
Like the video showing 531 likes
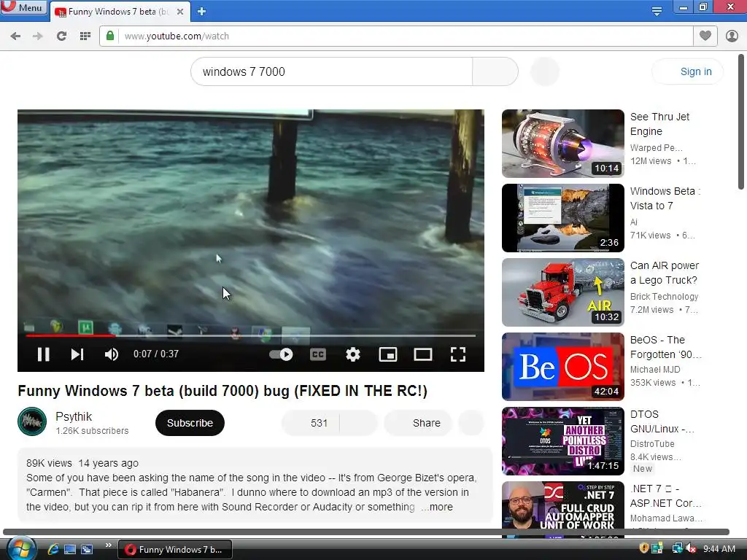pyautogui.click(x=311, y=423)
